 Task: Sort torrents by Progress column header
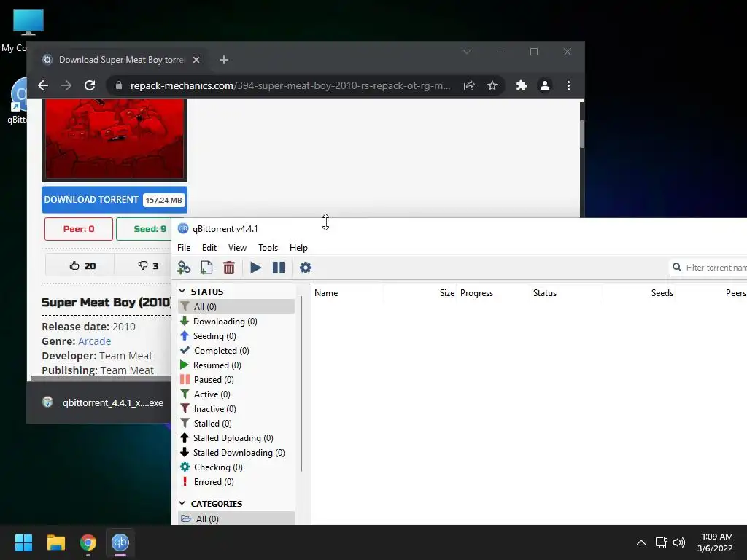[x=494, y=293]
